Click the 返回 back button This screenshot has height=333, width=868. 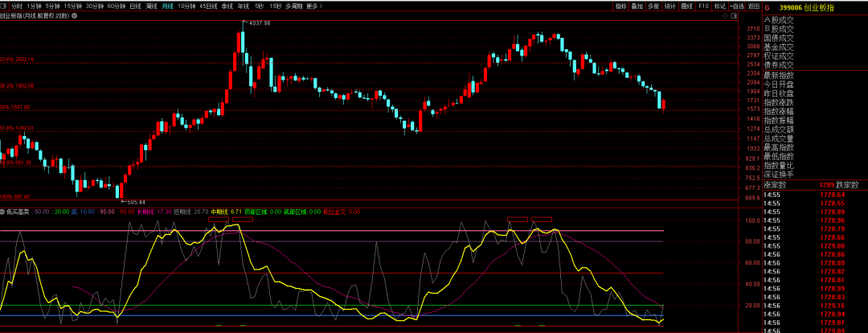[752, 6]
